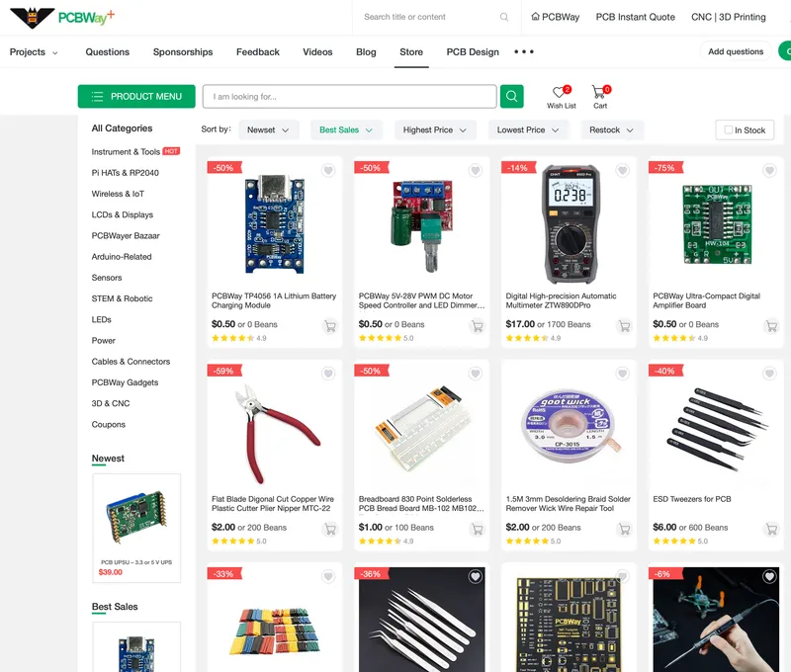
Task: Open the Sponsorships tab
Action: coord(183,52)
